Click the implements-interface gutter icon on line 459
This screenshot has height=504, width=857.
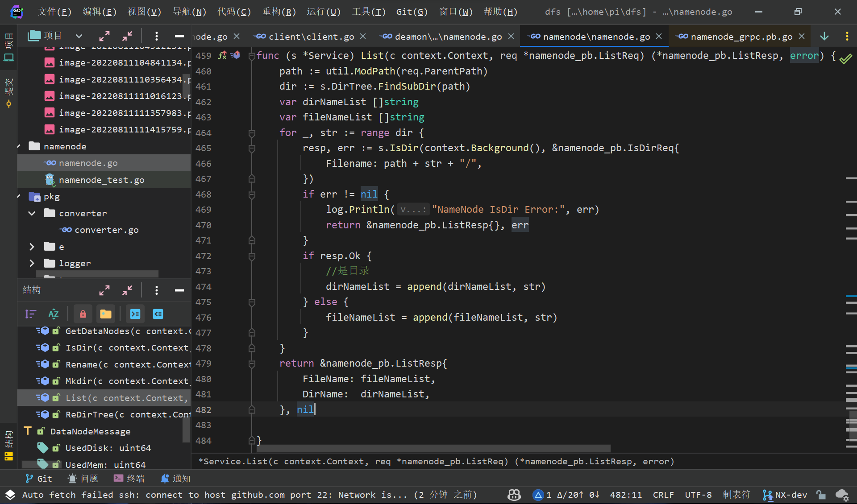[x=236, y=55]
